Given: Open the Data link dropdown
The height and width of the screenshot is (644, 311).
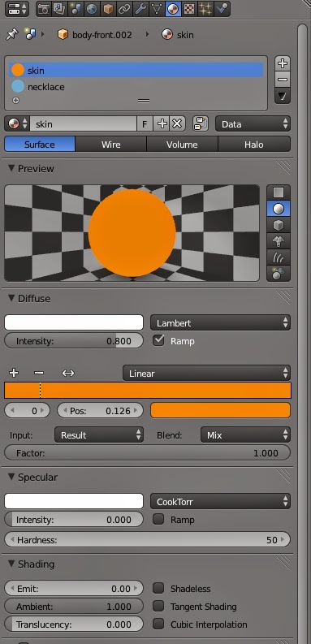Looking at the screenshot, I should coord(253,123).
